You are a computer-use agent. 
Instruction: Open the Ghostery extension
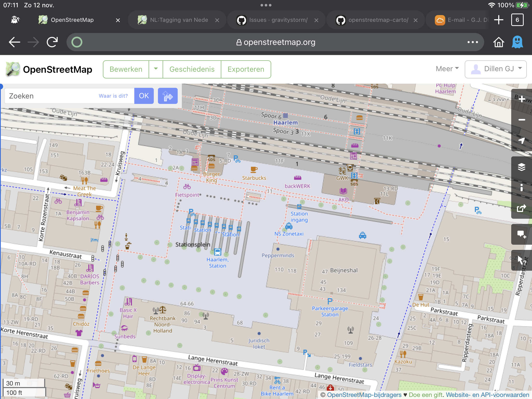(517, 42)
